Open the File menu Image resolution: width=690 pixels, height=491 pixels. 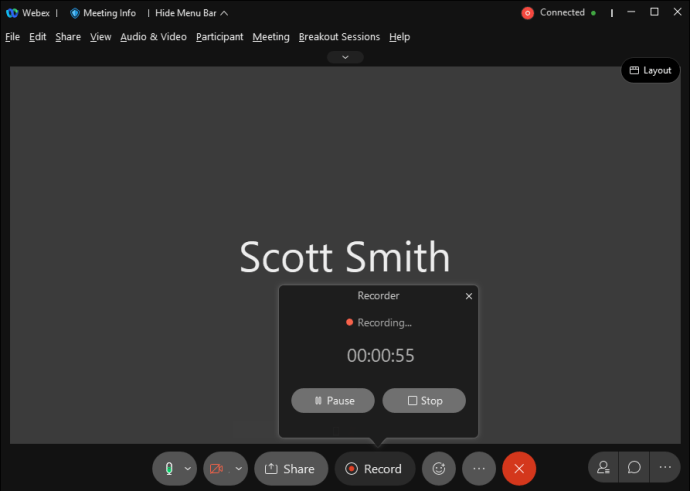(x=12, y=37)
